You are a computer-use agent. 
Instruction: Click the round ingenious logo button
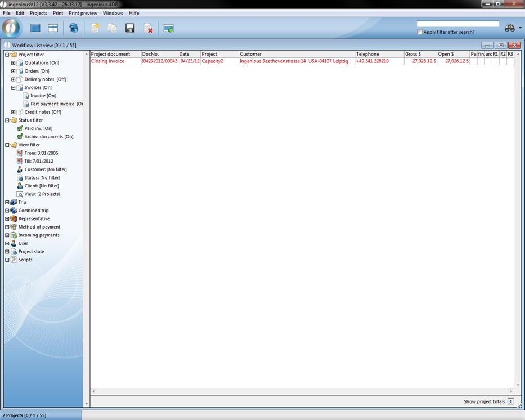click(x=11, y=28)
